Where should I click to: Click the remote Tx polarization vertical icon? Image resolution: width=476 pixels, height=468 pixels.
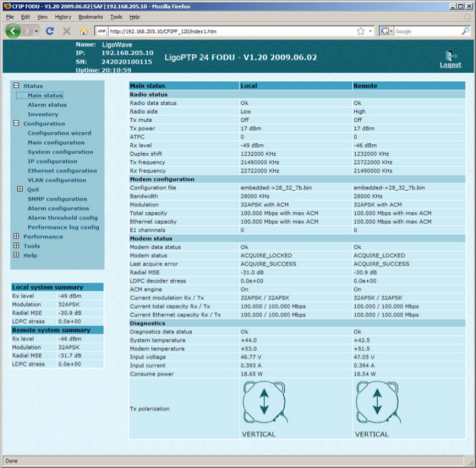[378, 402]
